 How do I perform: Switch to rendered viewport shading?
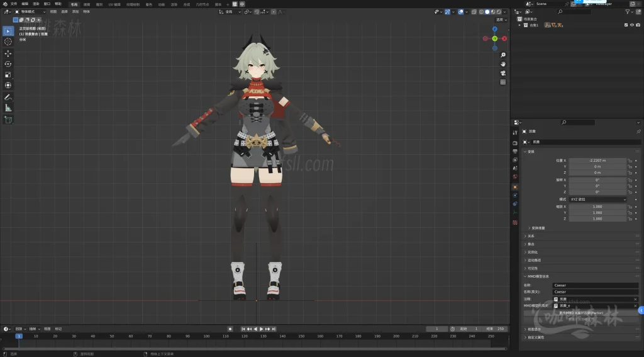tap(499, 12)
